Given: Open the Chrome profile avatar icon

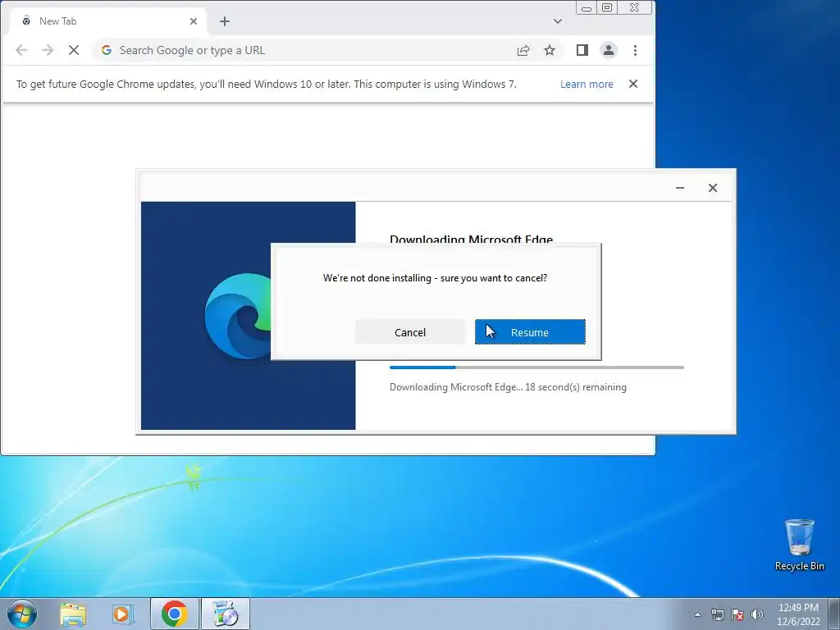Looking at the screenshot, I should (x=609, y=50).
